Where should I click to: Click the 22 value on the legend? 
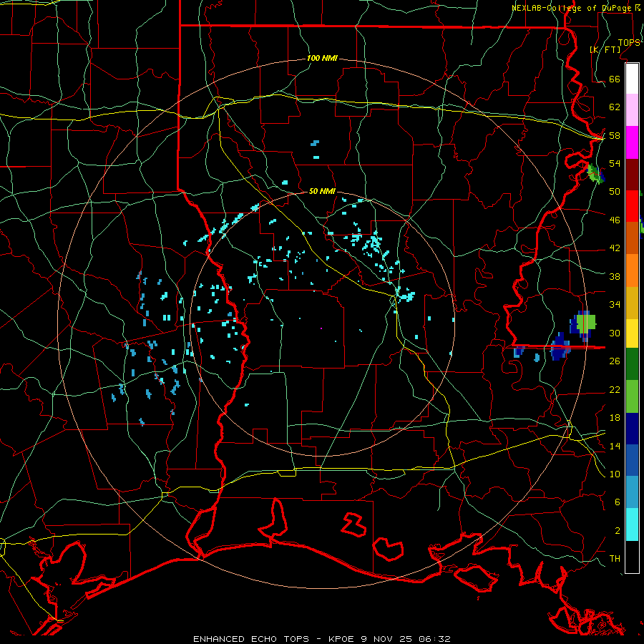615,389
